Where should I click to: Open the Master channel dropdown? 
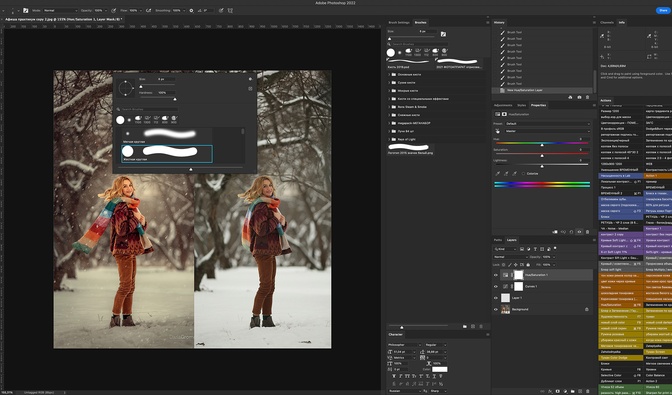[x=547, y=131]
